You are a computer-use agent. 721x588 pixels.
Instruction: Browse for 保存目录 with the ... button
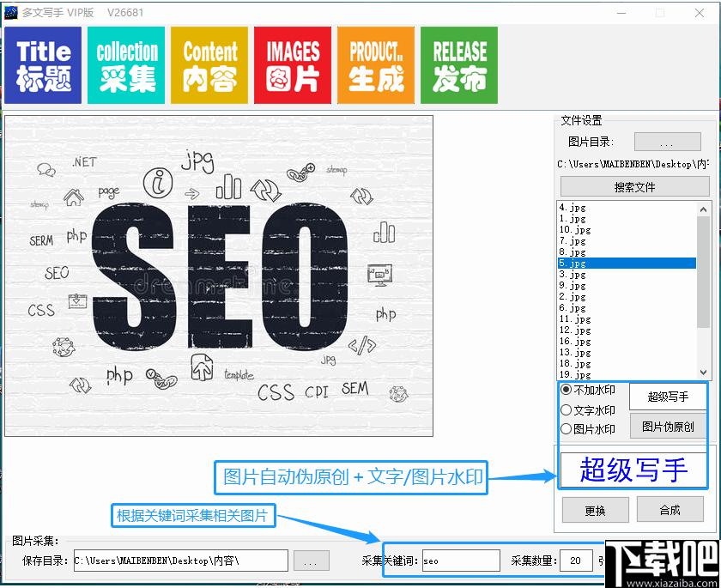[x=312, y=561]
